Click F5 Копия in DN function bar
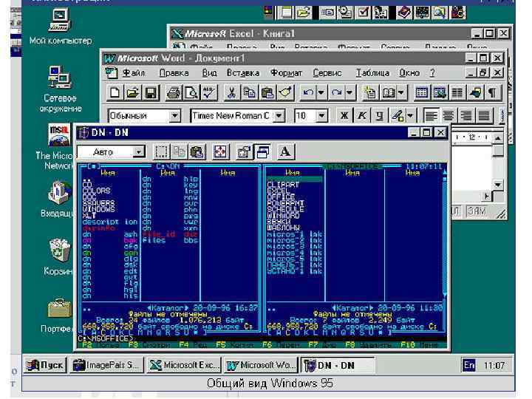 pos(235,345)
